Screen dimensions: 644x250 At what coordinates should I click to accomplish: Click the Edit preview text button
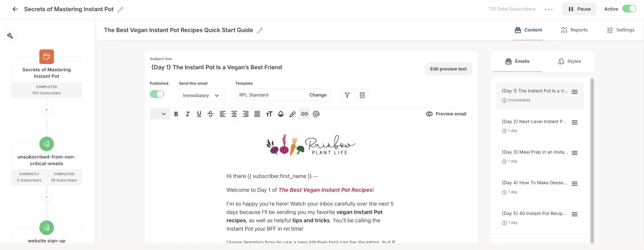(x=448, y=69)
